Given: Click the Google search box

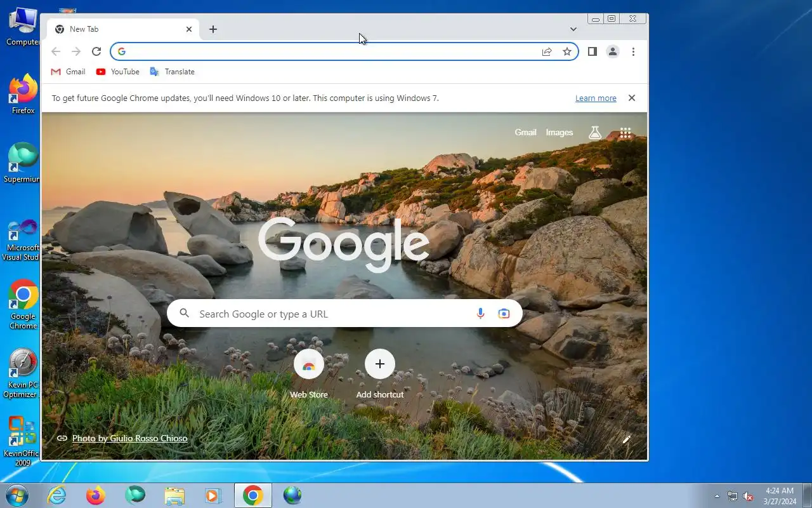Looking at the screenshot, I should pos(344,314).
